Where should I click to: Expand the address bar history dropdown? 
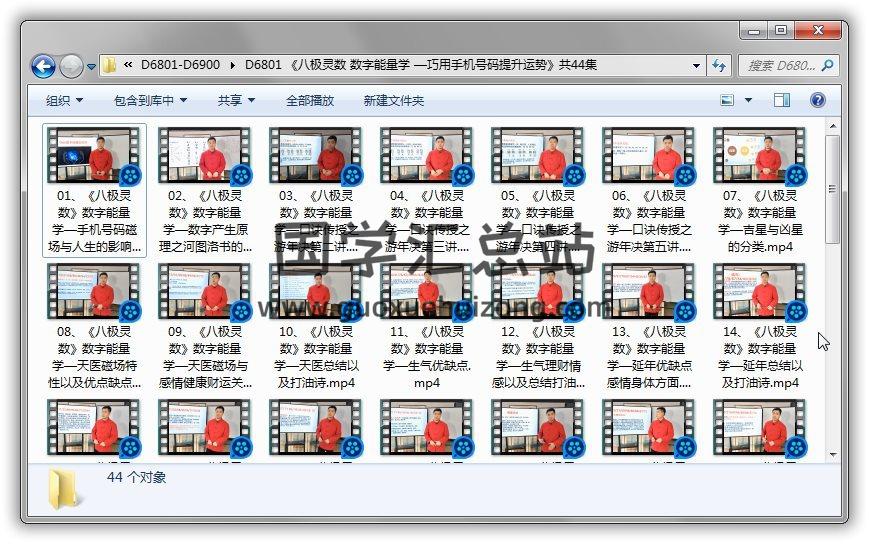[x=697, y=66]
